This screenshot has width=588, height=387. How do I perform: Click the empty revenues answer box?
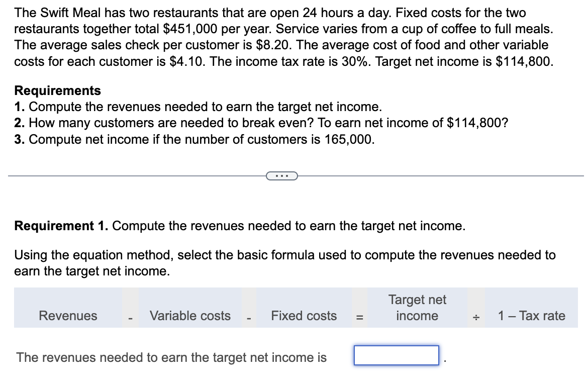397,355
